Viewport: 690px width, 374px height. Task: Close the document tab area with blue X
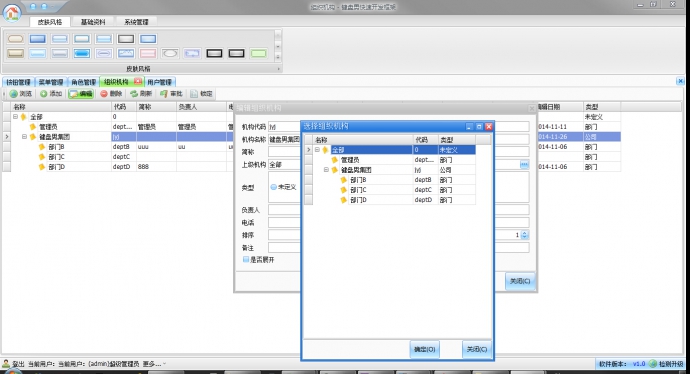pyautogui.click(x=680, y=81)
